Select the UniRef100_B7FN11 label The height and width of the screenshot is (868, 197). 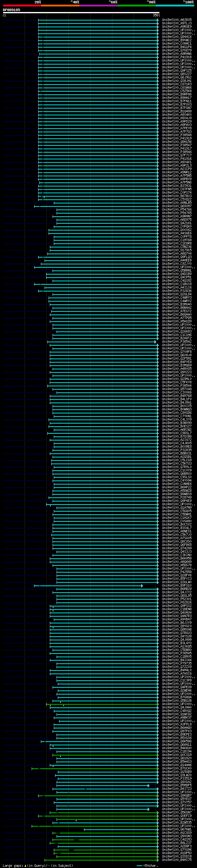(x=176, y=101)
